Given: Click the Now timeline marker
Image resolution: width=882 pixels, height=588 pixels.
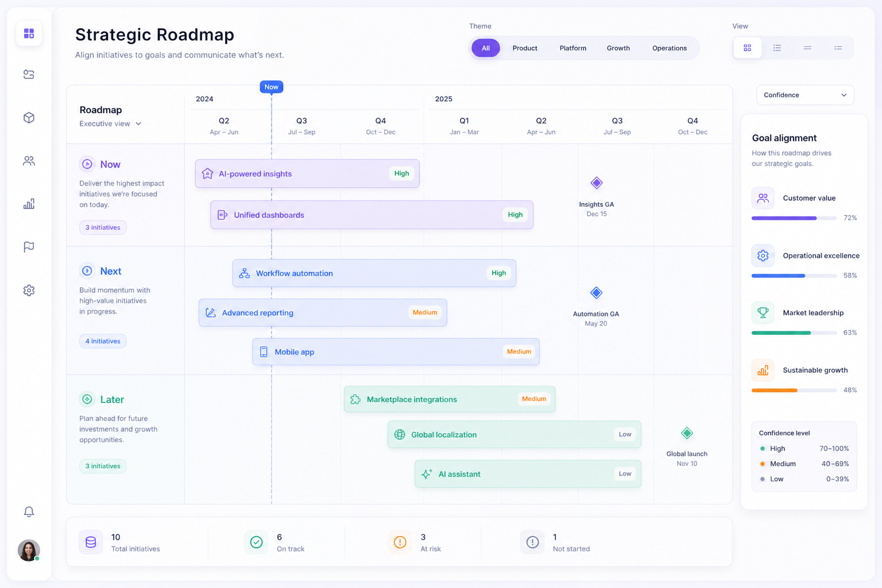Looking at the screenshot, I should pos(272,87).
